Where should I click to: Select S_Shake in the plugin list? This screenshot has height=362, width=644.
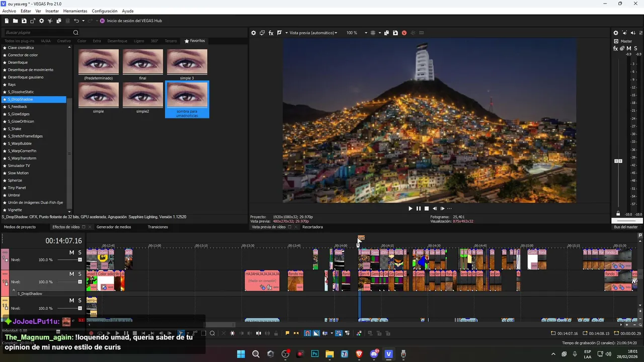(x=15, y=129)
